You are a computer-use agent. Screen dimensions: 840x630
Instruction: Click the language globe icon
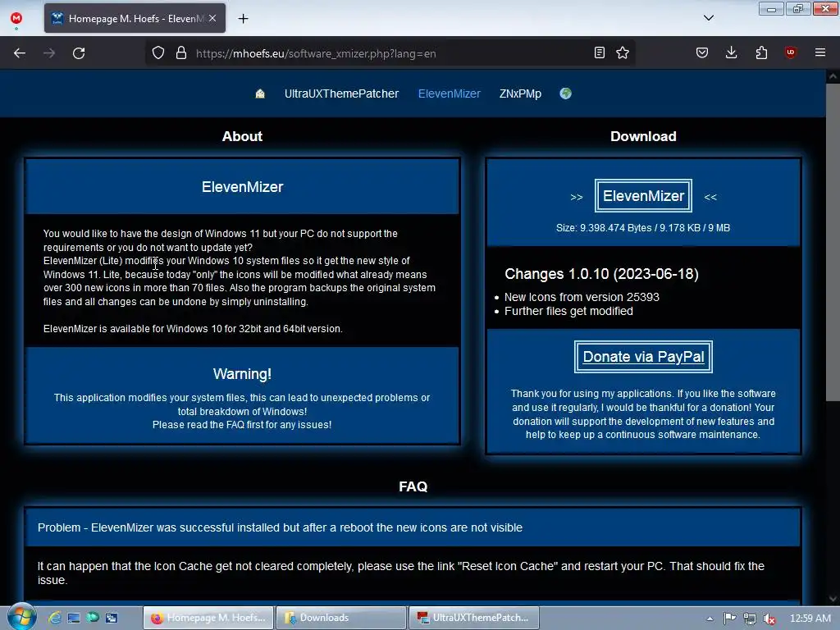click(566, 94)
